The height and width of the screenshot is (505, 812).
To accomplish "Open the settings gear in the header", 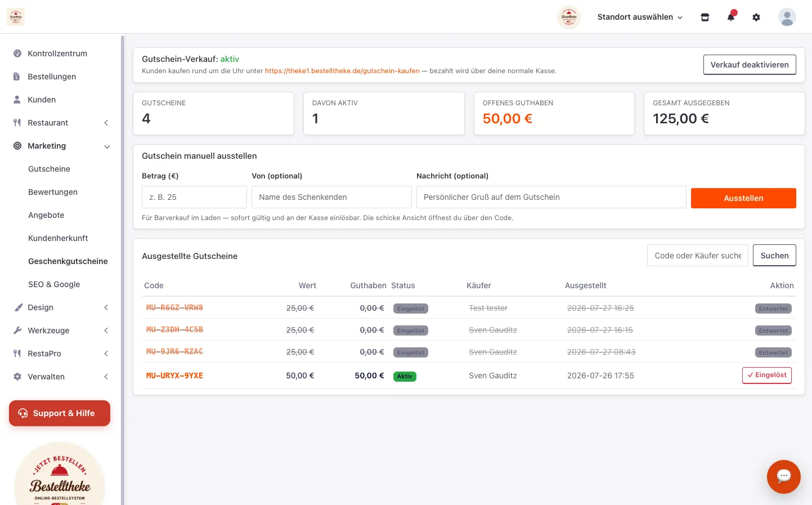I will click(756, 17).
